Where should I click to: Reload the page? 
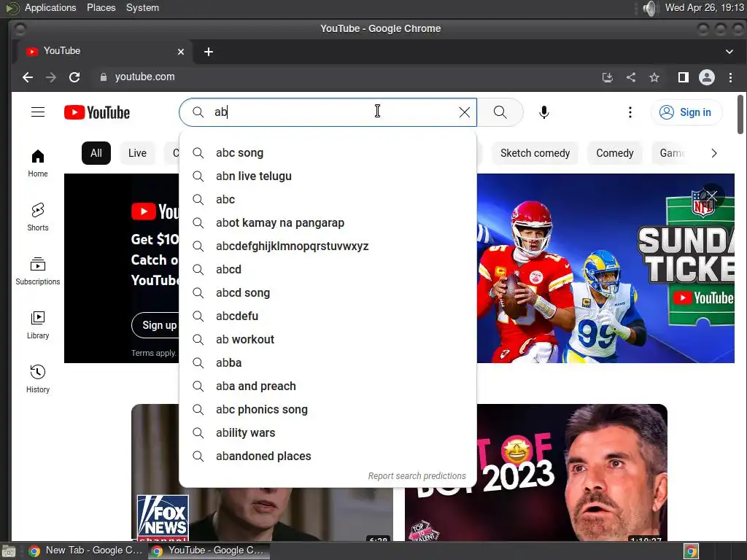pos(74,77)
